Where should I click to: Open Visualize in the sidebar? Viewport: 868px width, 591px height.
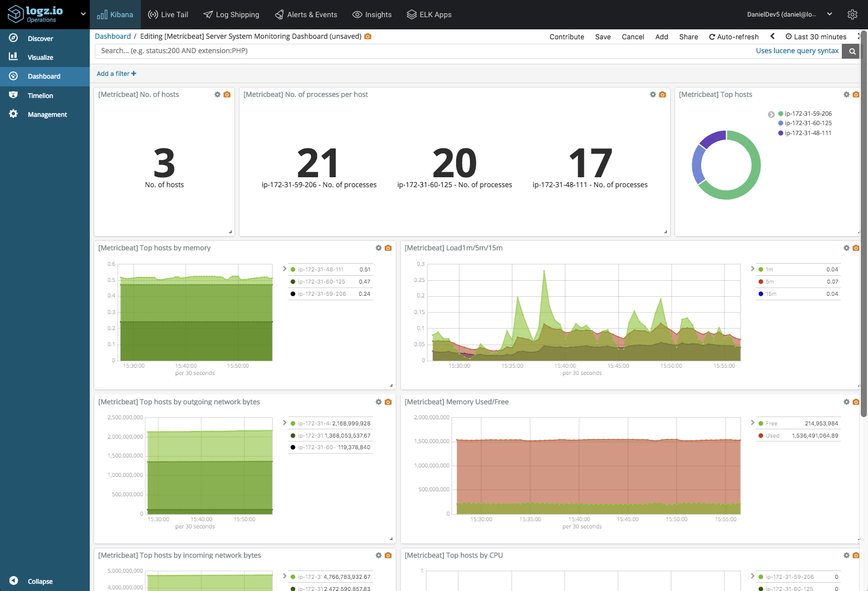coord(45,57)
